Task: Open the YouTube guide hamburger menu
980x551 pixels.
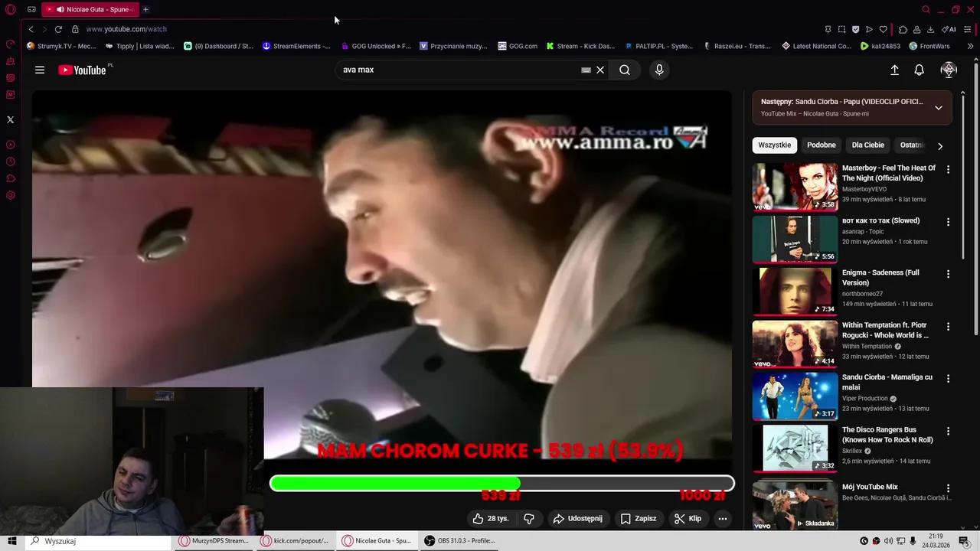Action: [x=40, y=70]
